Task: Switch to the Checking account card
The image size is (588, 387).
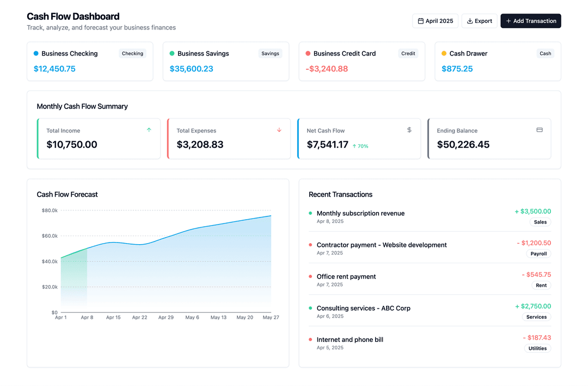Action: pos(90,61)
